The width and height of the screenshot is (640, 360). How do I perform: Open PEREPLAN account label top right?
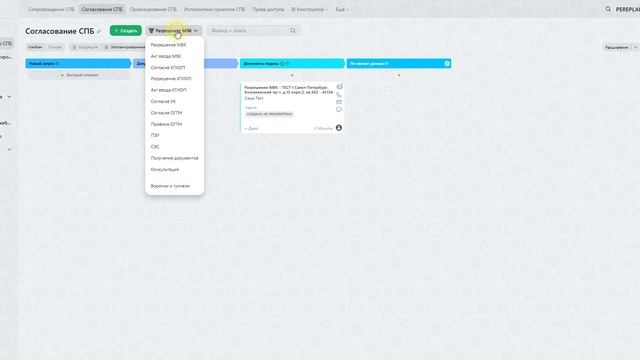point(628,9)
